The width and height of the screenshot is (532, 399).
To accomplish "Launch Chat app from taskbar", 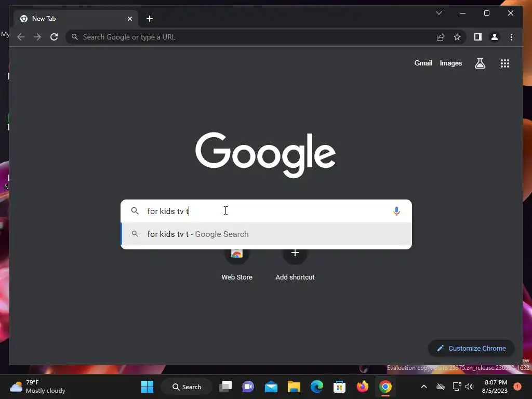I will pyautogui.click(x=248, y=387).
